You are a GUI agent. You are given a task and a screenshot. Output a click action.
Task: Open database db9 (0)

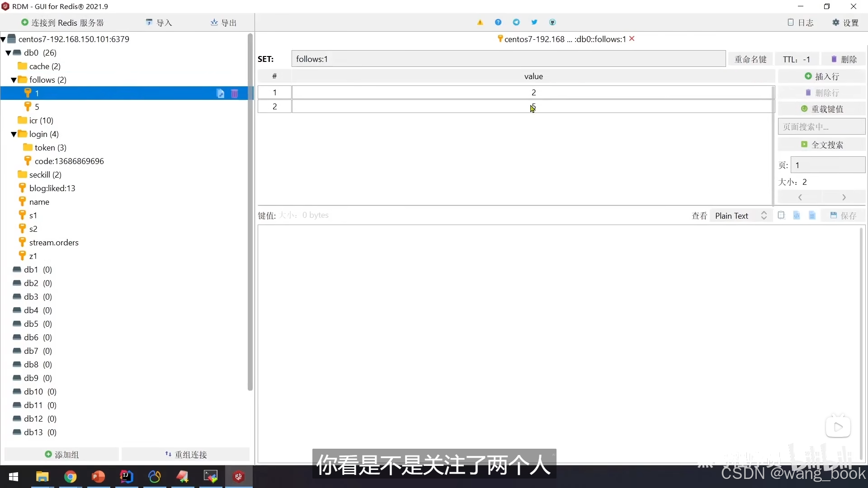pyautogui.click(x=33, y=378)
